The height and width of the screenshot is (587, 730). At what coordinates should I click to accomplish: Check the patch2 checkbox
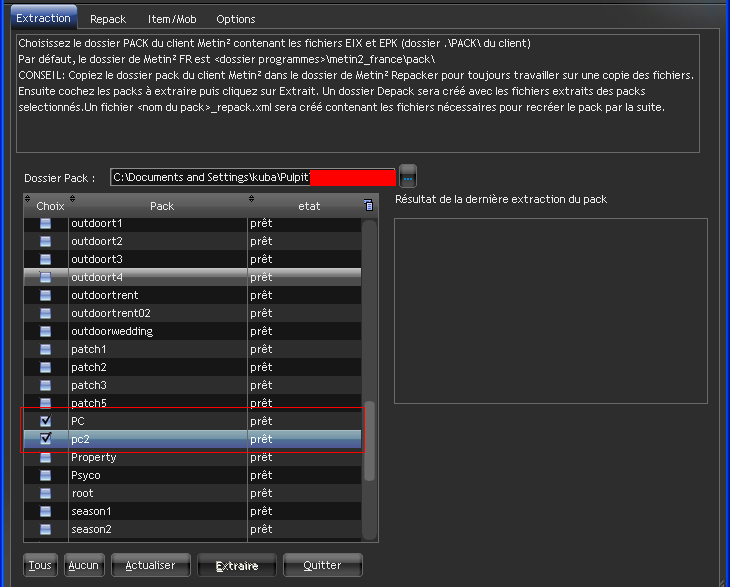point(46,367)
